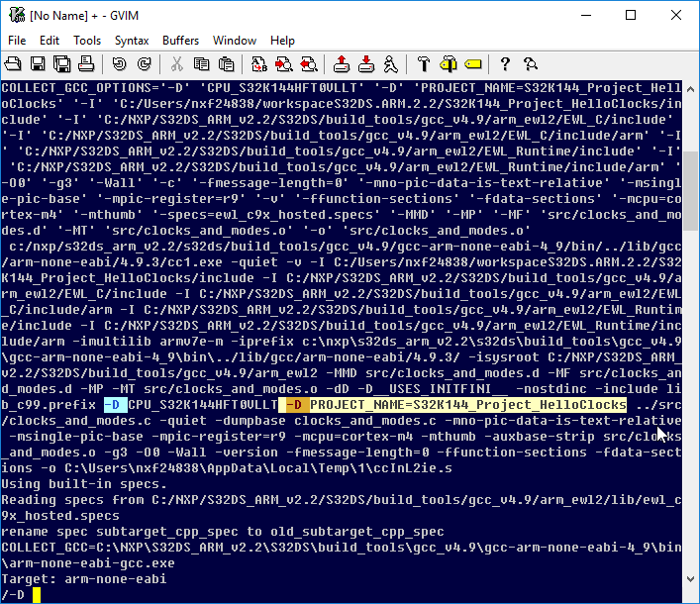Screen dimensions: 700x604
Task: Click the Find Next icon
Action: tap(284, 64)
